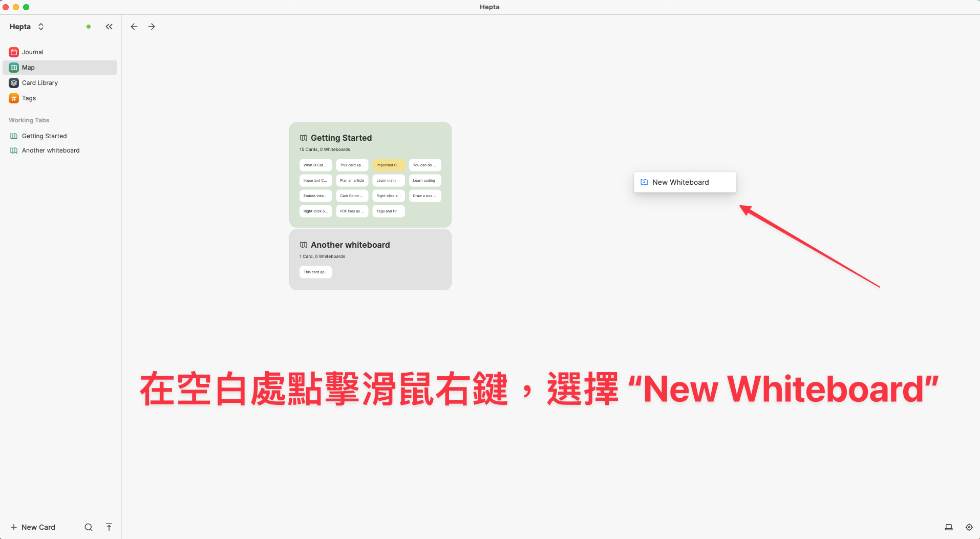Click the locate target icon at bottom right
This screenshot has height=539, width=980.
pos(969,527)
